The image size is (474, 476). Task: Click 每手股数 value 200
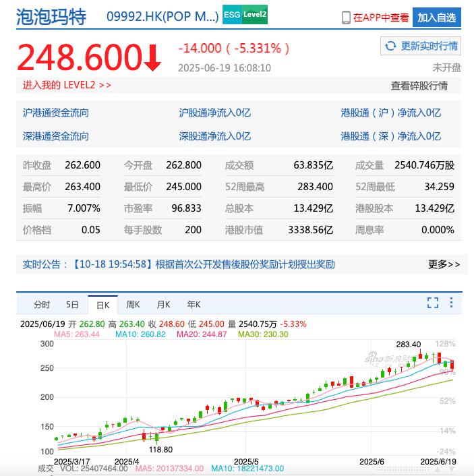(194, 230)
